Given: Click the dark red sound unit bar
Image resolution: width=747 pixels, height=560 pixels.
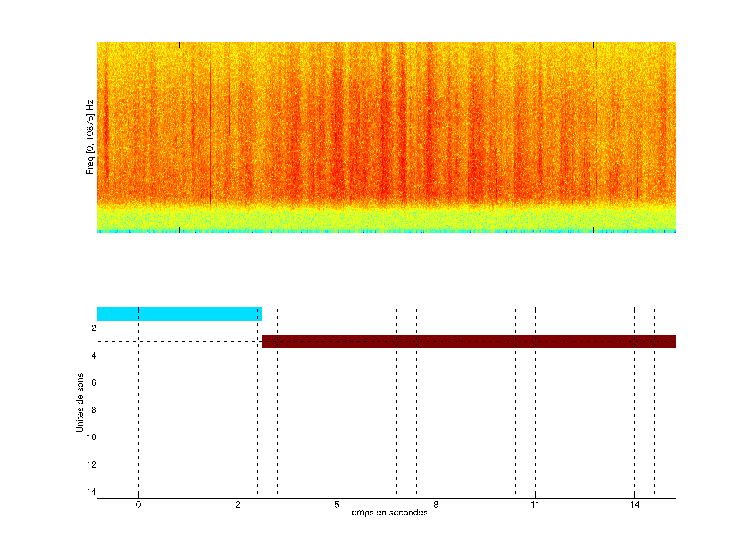Looking at the screenshot, I should click(469, 341).
